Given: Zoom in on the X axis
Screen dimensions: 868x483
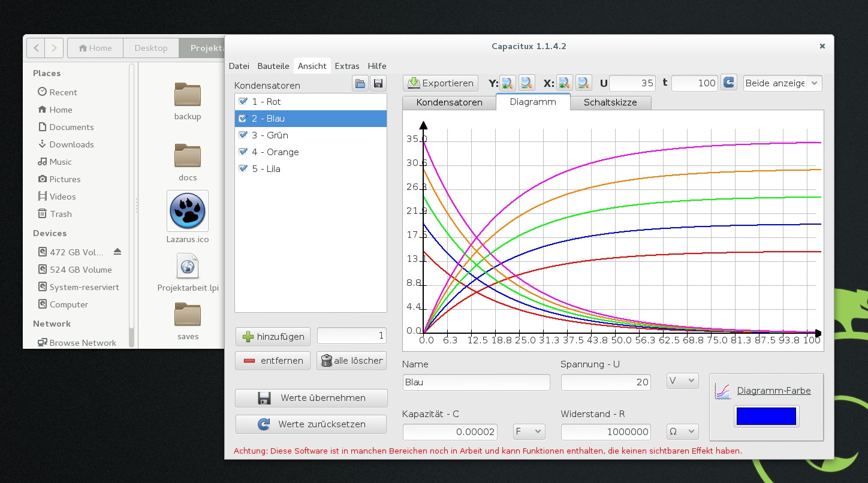Looking at the screenshot, I should 564,83.
